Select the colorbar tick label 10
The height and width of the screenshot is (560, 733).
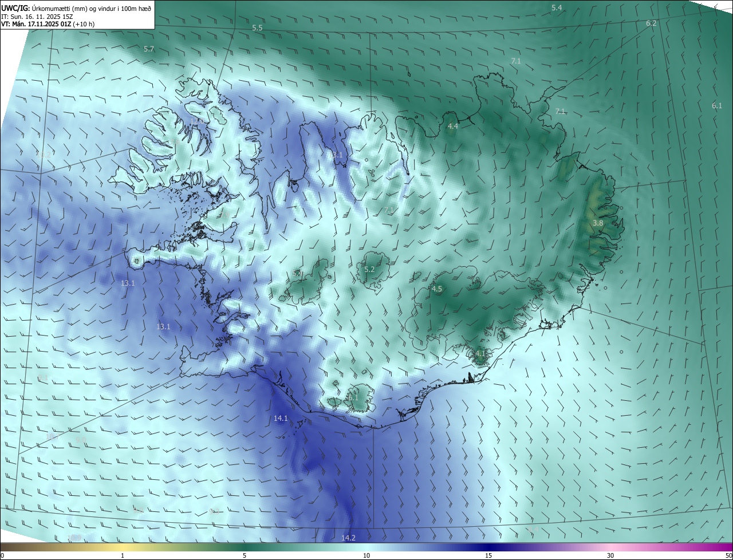366,556
